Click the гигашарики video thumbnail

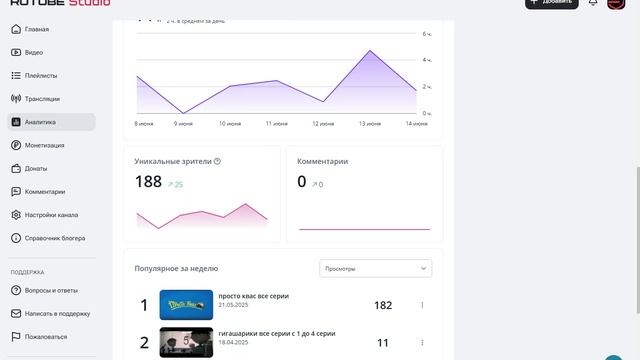[x=186, y=342]
